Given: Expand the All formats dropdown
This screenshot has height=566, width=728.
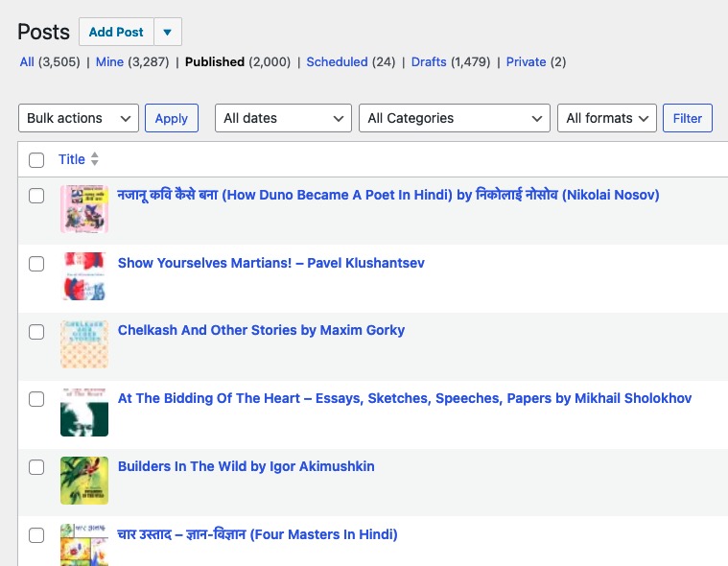Looking at the screenshot, I should (606, 118).
